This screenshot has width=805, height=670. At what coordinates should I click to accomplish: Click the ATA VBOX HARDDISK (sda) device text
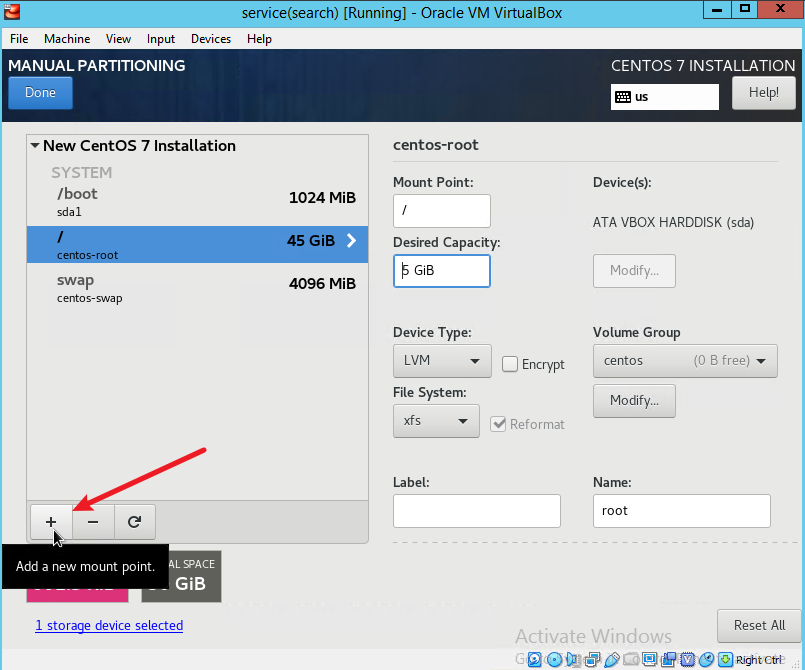(x=673, y=222)
